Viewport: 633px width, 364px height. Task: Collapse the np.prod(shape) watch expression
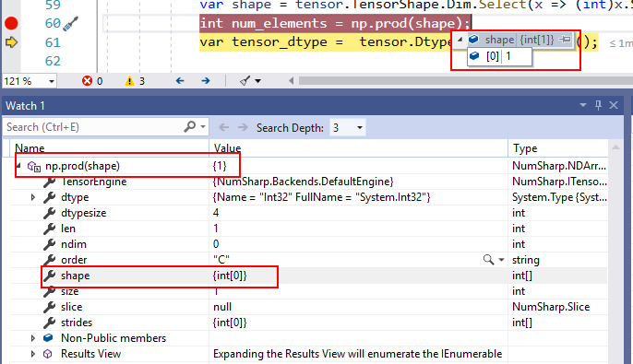18,166
